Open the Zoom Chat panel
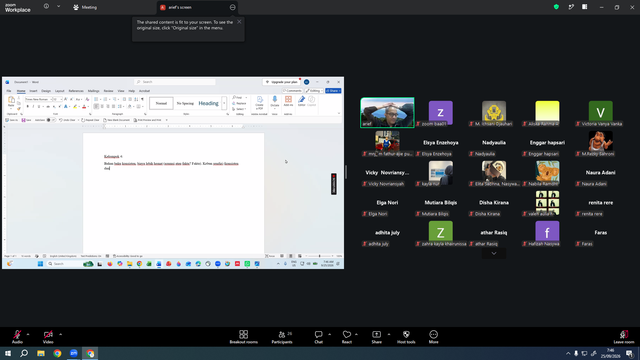 pos(318,337)
